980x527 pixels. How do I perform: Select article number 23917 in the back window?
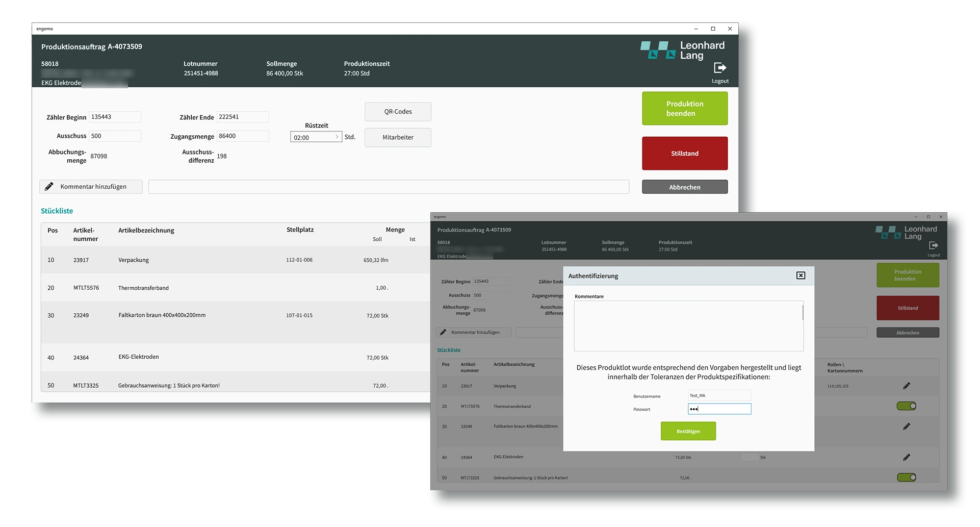point(81,260)
